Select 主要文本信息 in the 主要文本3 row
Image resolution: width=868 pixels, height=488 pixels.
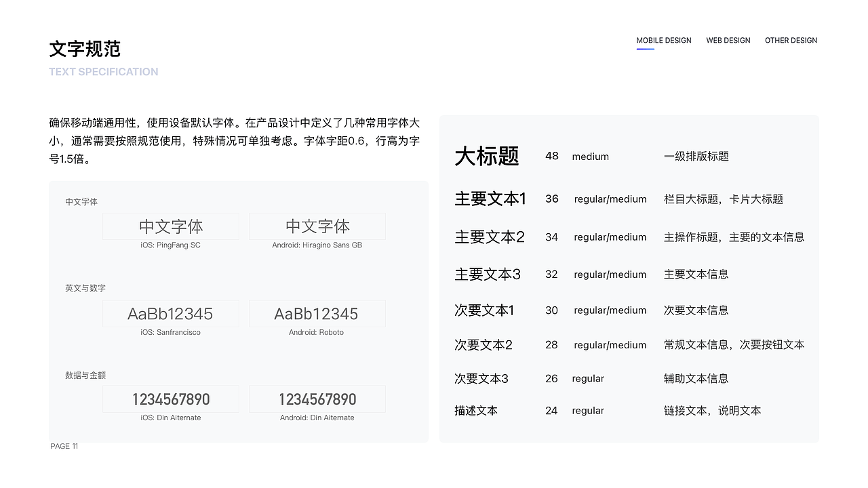tap(696, 274)
